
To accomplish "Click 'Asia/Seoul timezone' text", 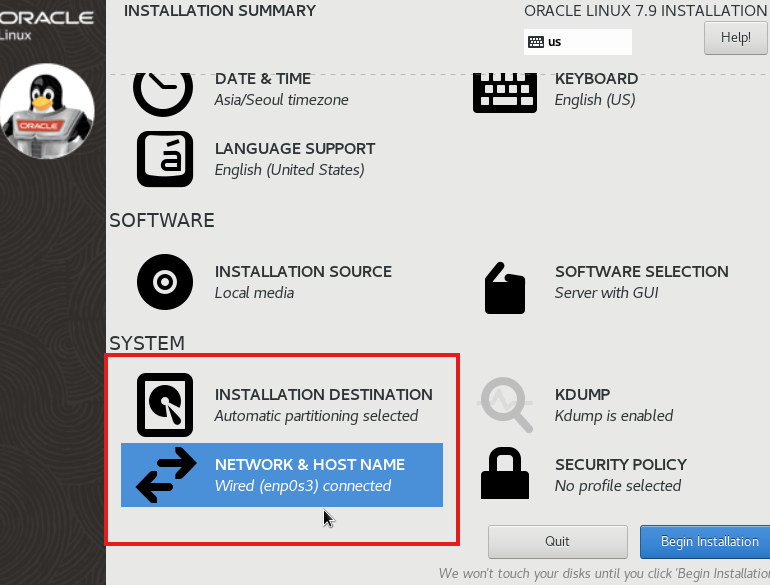I will point(281,100).
